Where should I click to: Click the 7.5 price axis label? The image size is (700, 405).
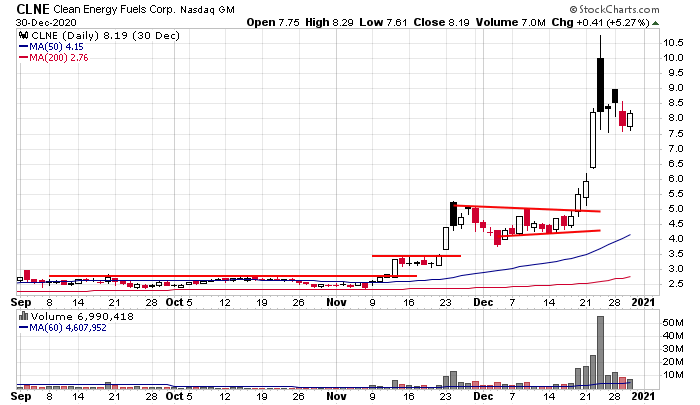(675, 134)
